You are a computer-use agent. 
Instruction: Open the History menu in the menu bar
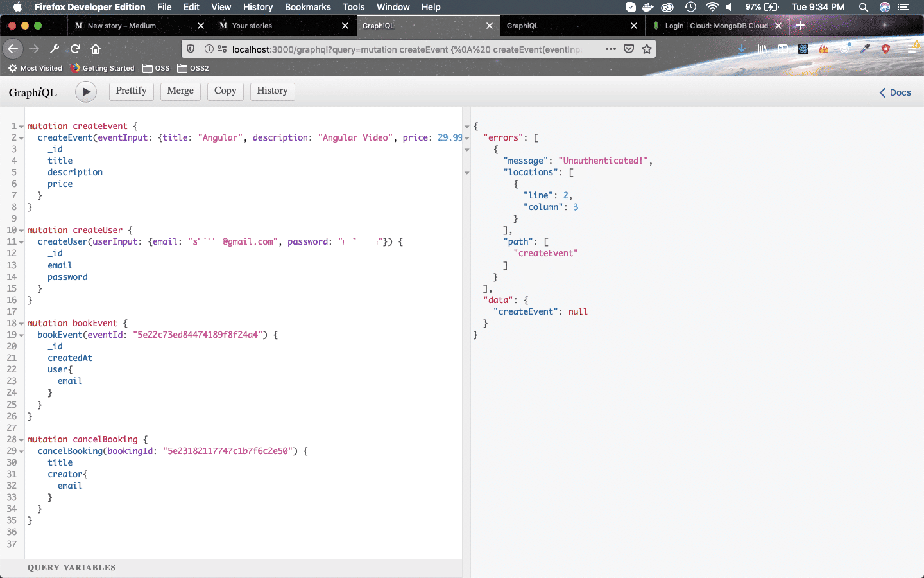coord(258,7)
